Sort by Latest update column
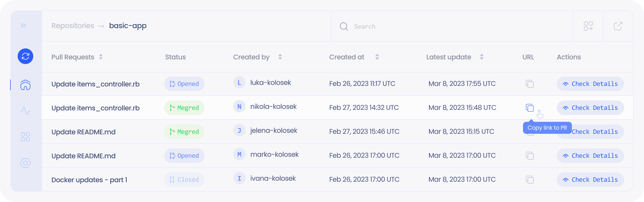Image resolution: width=644 pixels, height=202 pixels. (481, 57)
